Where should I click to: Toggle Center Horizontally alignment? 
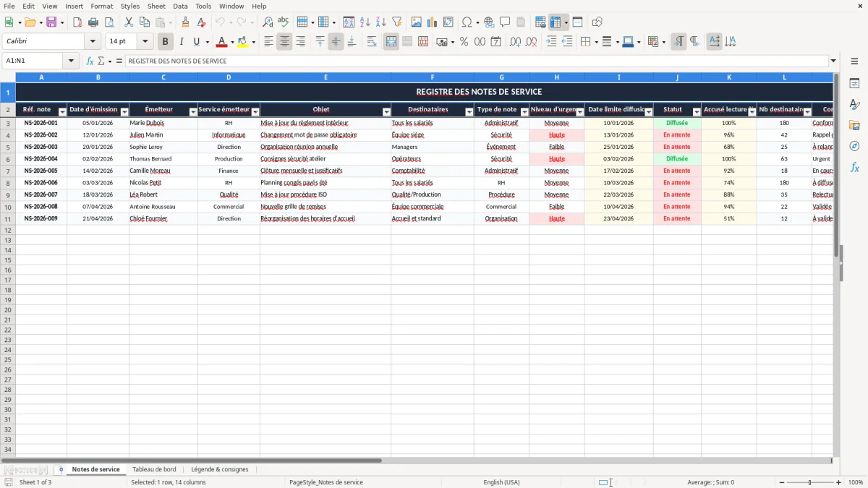point(284,42)
